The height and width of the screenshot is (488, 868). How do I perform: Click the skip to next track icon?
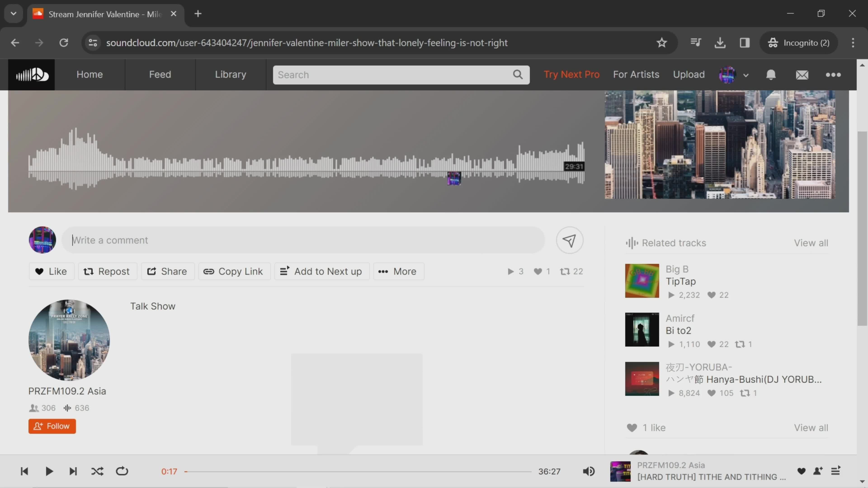(73, 471)
